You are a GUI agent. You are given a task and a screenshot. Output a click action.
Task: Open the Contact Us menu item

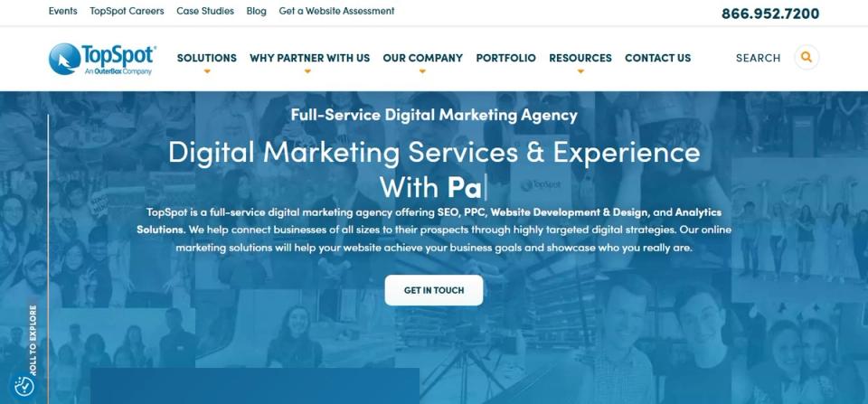pos(657,58)
